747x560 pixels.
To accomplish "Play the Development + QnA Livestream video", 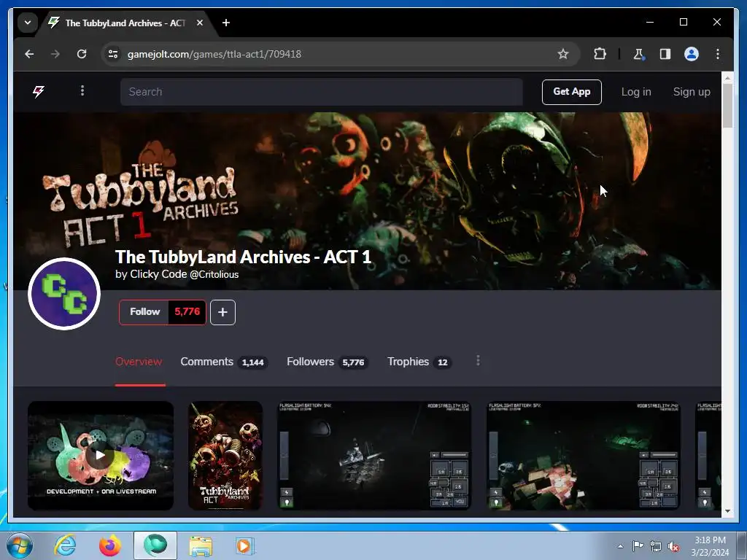I will pos(101,456).
